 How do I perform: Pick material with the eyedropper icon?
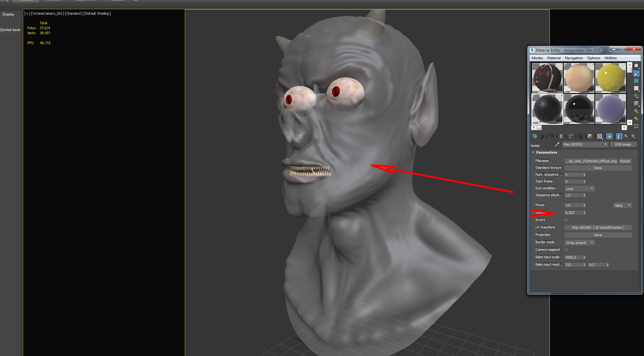click(x=557, y=144)
